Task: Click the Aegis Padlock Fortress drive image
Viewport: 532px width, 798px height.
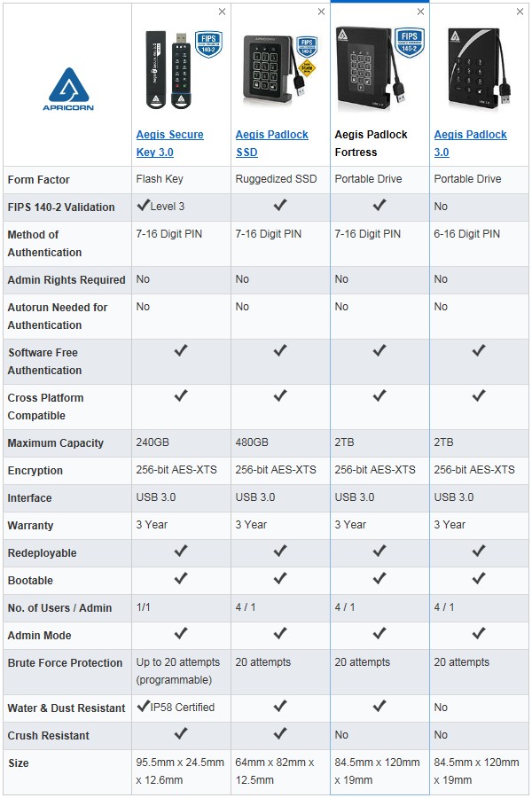Action: (x=370, y=68)
